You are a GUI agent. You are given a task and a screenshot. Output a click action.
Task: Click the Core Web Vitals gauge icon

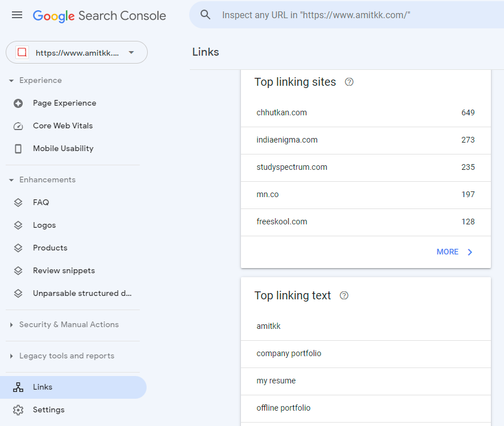tap(18, 126)
